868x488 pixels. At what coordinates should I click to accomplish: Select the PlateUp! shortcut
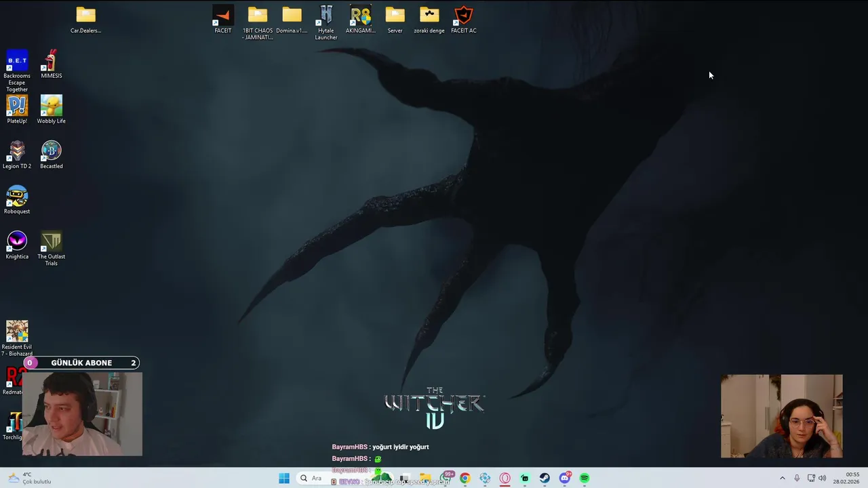point(17,110)
